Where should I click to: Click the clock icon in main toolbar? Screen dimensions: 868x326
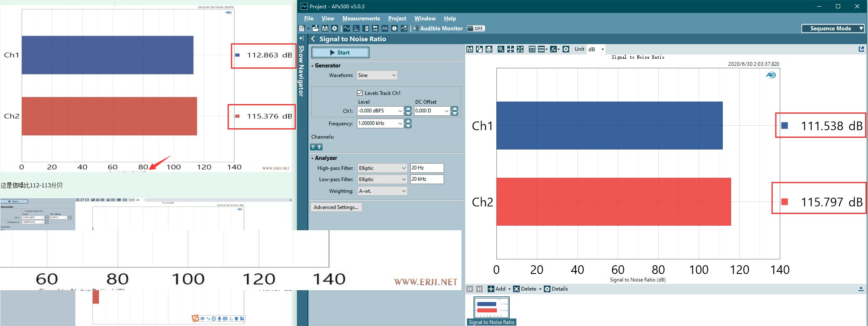(394, 28)
